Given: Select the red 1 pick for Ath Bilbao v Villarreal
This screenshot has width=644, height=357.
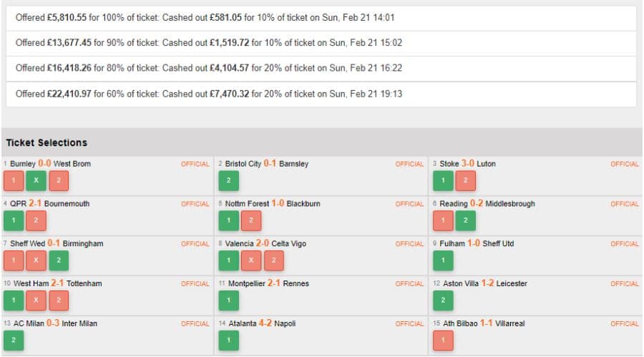Looking at the screenshot, I should click(443, 341).
